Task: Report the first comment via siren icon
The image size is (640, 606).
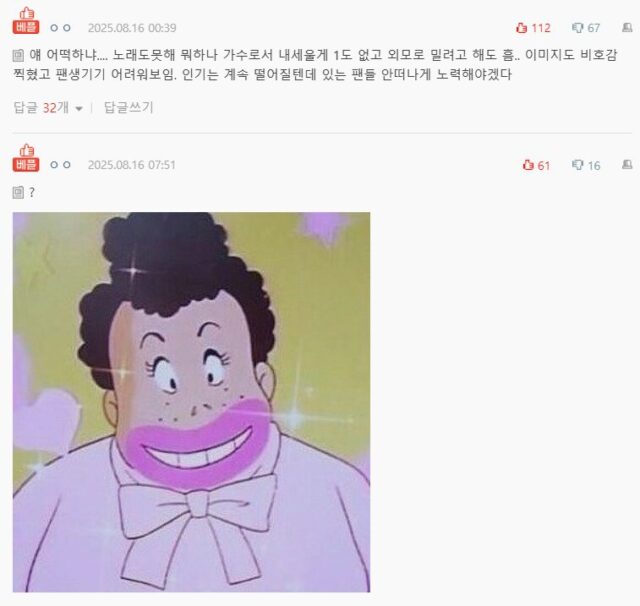Action: (627, 27)
